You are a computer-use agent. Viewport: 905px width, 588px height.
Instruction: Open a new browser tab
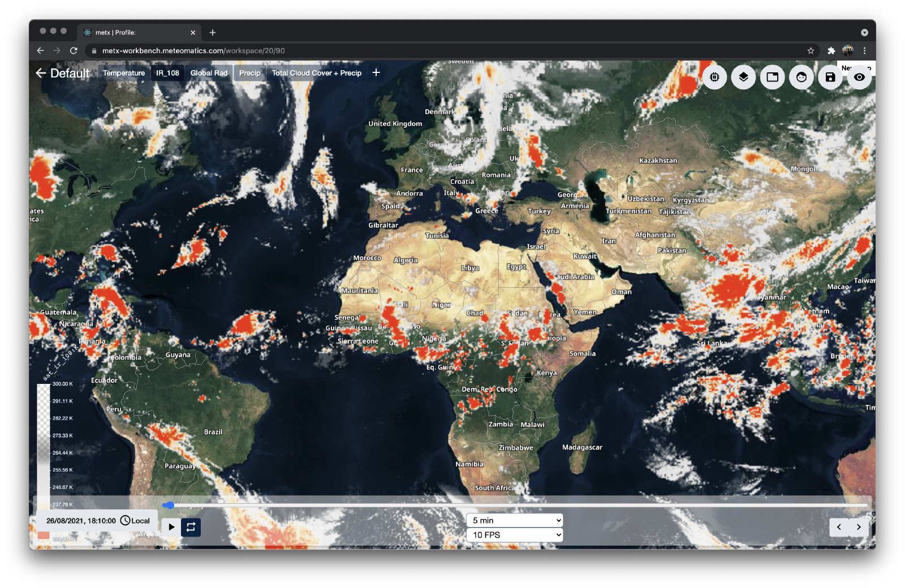pos(213,33)
